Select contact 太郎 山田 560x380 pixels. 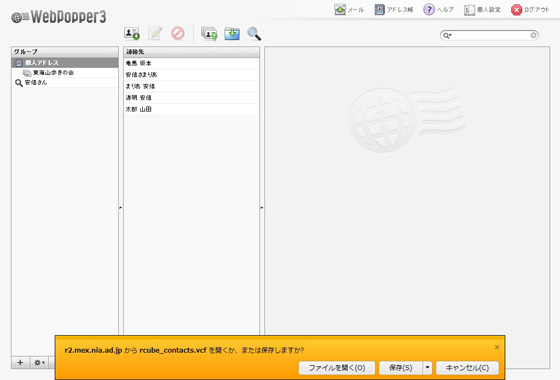191,109
